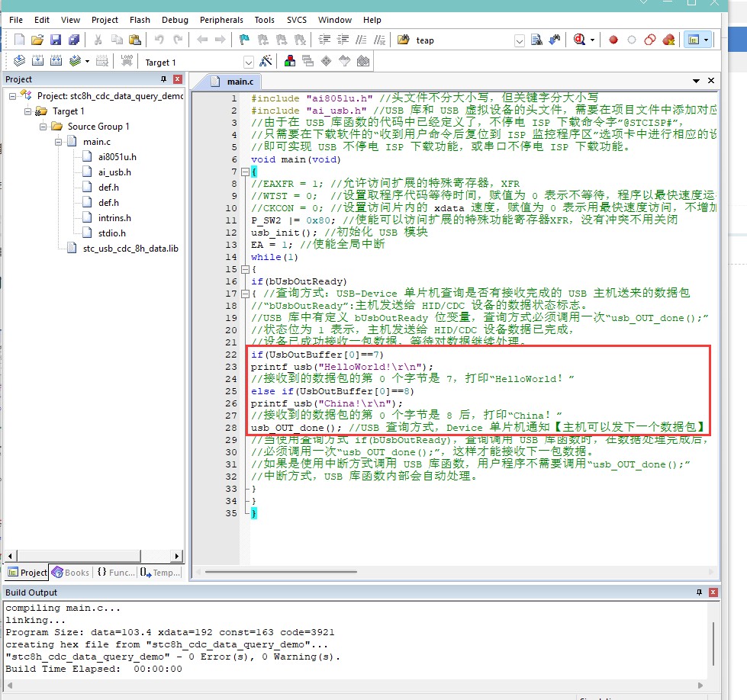Collapse the main.c tree node
The image size is (747, 700).
pos(58,142)
